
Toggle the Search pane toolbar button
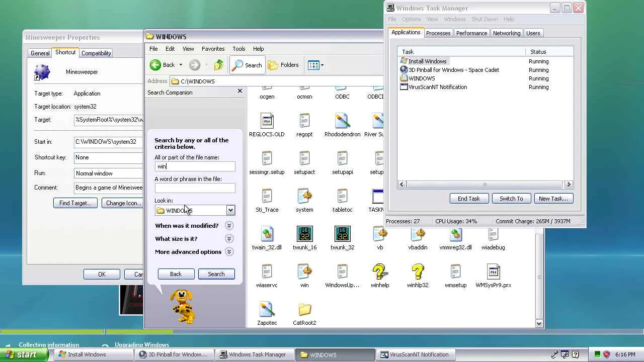[247, 65]
